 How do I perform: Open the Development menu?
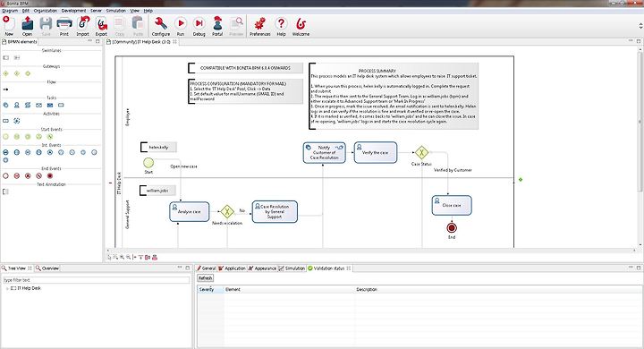click(x=74, y=11)
